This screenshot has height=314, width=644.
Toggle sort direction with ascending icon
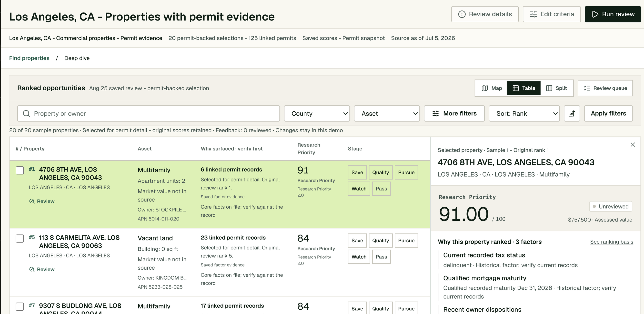572,114
